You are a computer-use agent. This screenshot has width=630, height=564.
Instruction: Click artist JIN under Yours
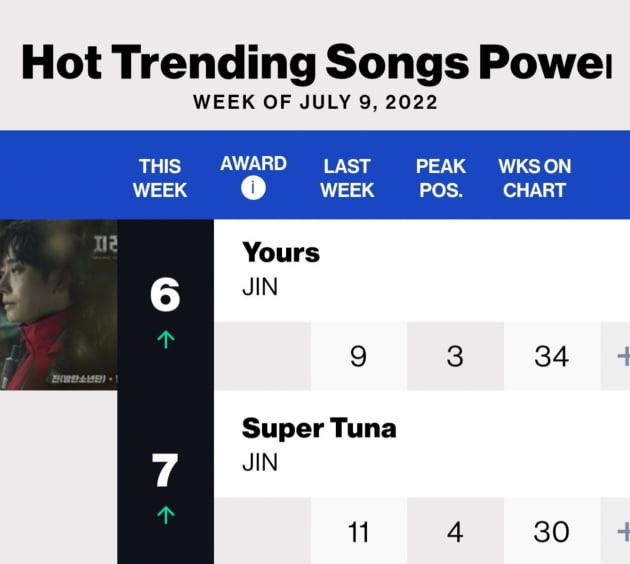[260, 287]
